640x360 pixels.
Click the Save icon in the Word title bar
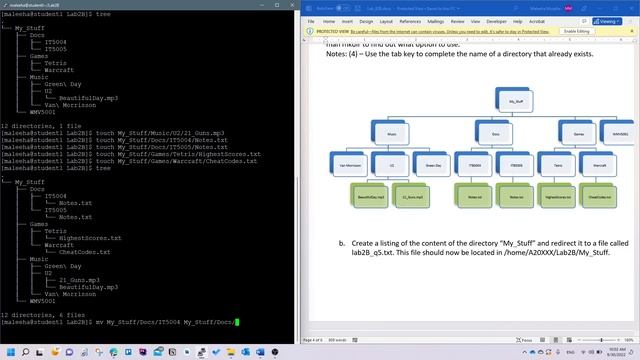358,8
